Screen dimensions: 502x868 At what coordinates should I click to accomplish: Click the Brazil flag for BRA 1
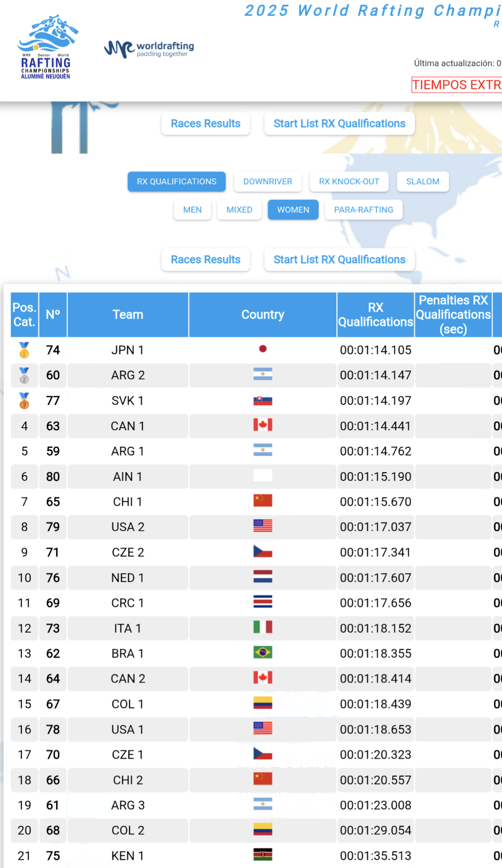[x=263, y=652]
